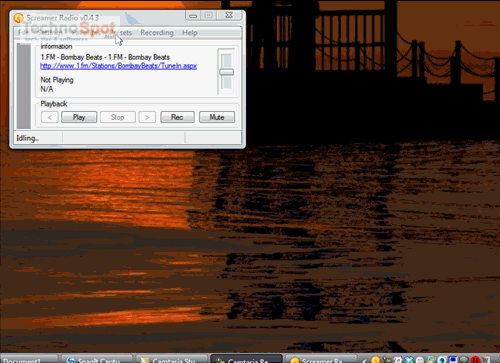Viewport: 500px width, 363px height.
Task: Click the orange system tray icon
Action: tap(376, 360)
